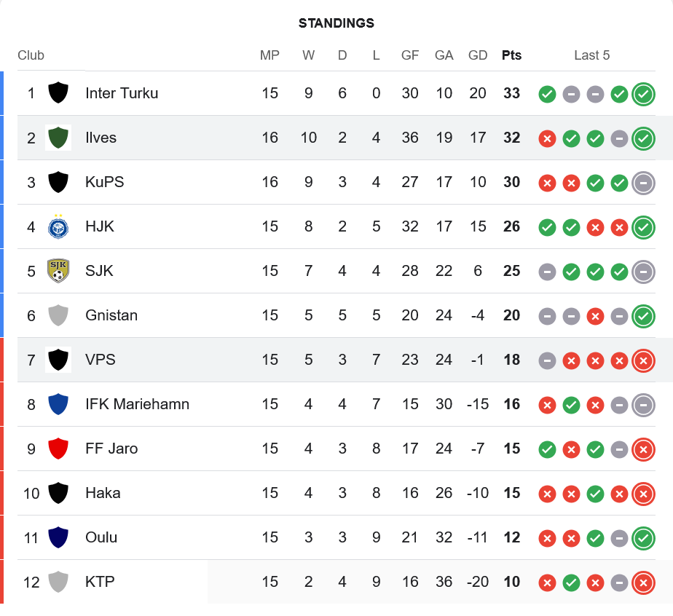673x616 pixels.
Task: Click Gnistan's latest win result icon
Action: (643, 316)
